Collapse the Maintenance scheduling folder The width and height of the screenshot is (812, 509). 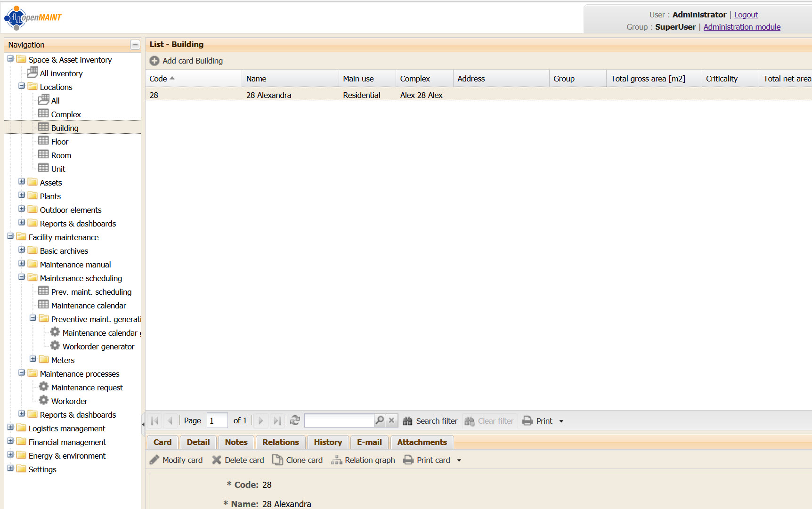point(22,277)
